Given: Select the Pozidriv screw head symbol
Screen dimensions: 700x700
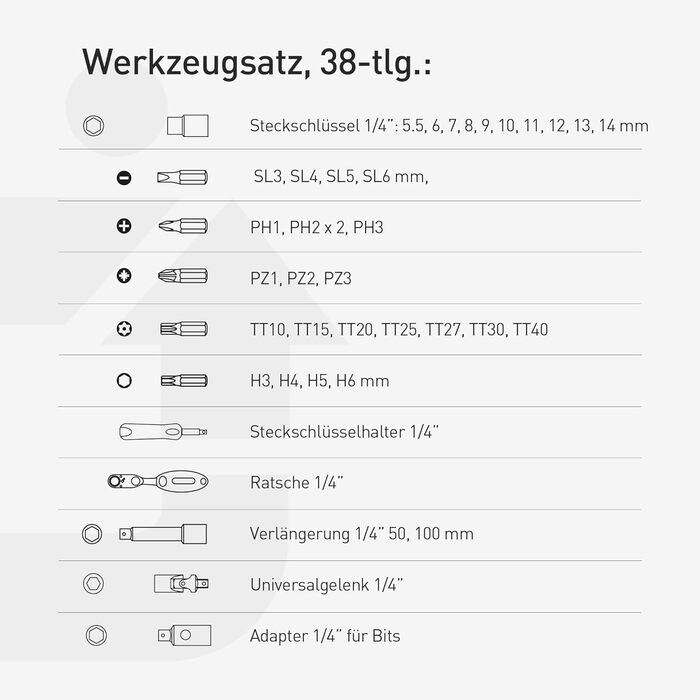Looking at the screenshot, I should (124, 277).
